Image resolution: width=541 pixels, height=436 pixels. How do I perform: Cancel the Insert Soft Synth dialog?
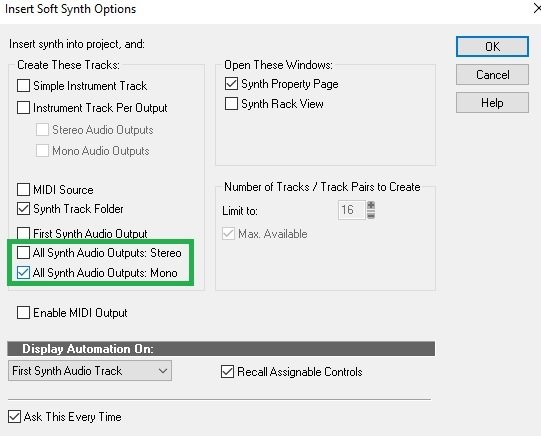coord(492,75)
